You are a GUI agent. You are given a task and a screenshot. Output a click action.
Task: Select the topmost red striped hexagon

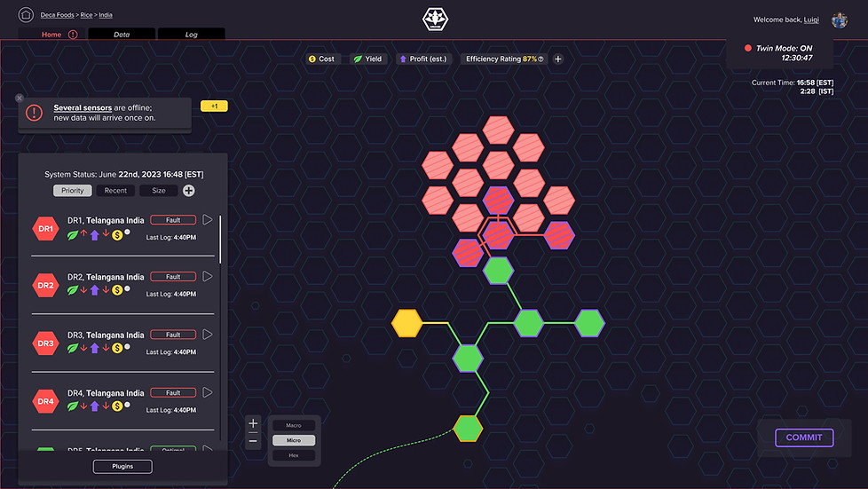498,130
